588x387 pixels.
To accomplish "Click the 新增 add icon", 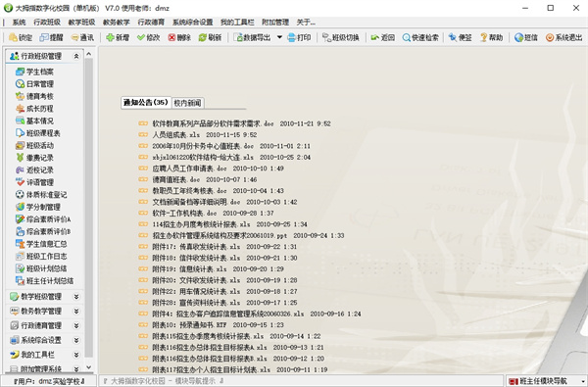I will coord(110,37).
